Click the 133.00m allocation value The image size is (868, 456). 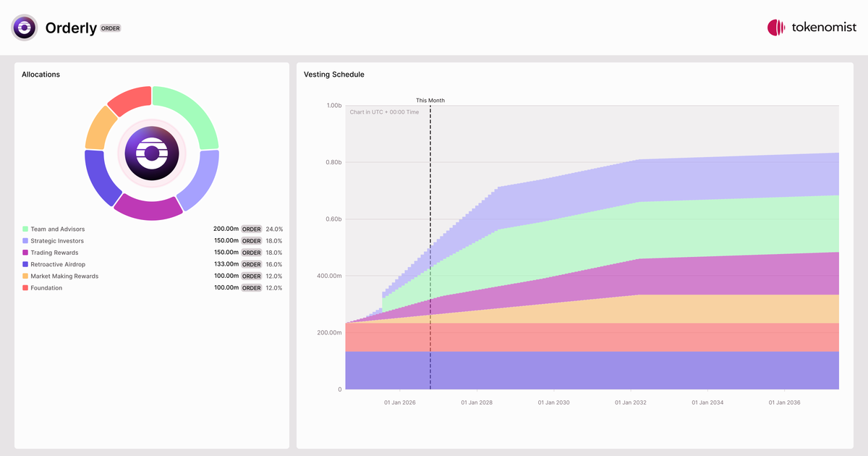(226, 264)
